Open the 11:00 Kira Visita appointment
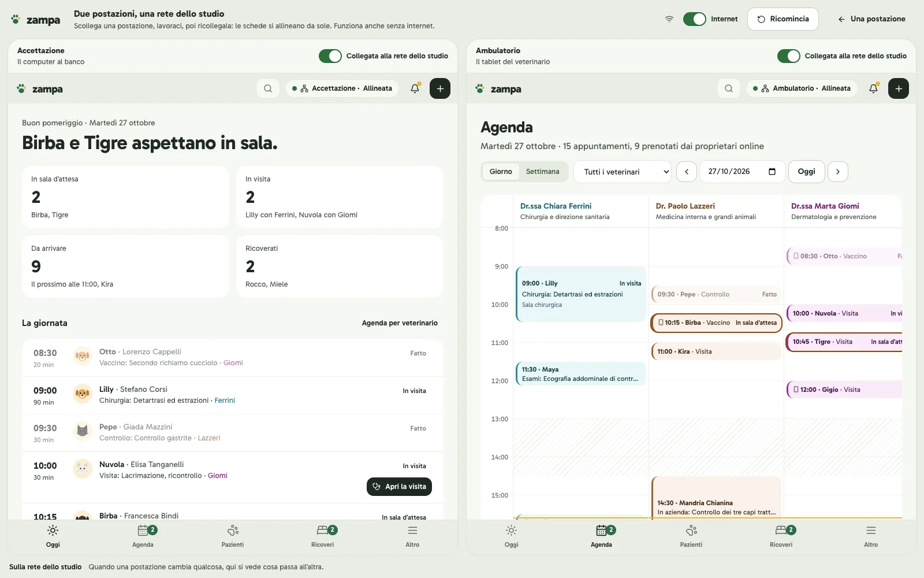This screenshot has height=578, width=924. point(717,351)
